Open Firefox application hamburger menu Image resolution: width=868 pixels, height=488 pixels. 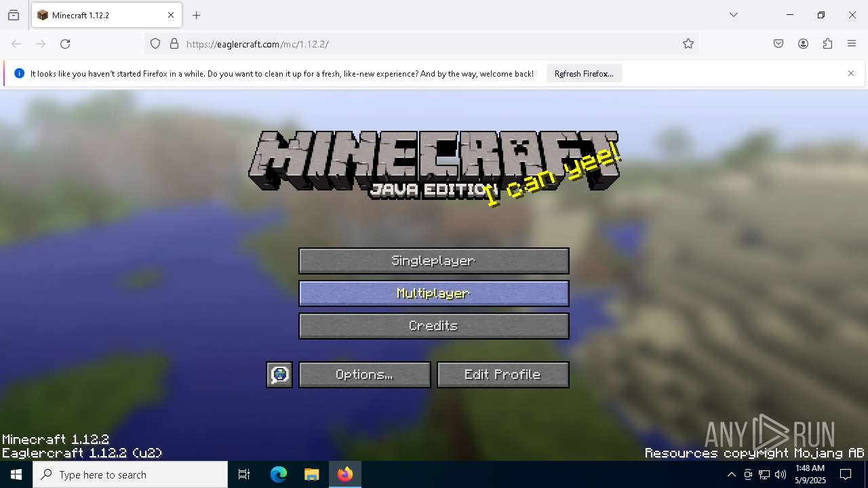[x=852, y=44]
